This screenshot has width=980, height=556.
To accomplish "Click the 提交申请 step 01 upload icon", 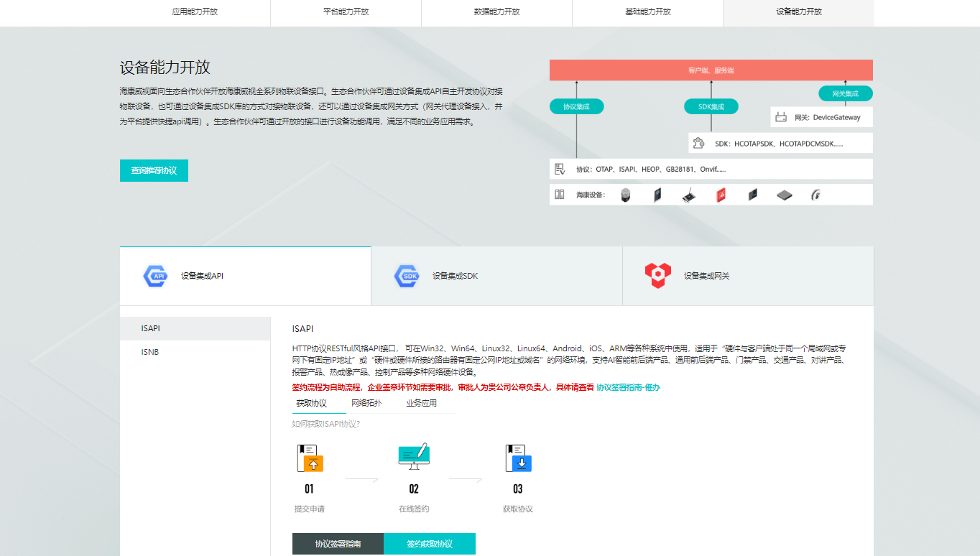I will tap(310, 458).
